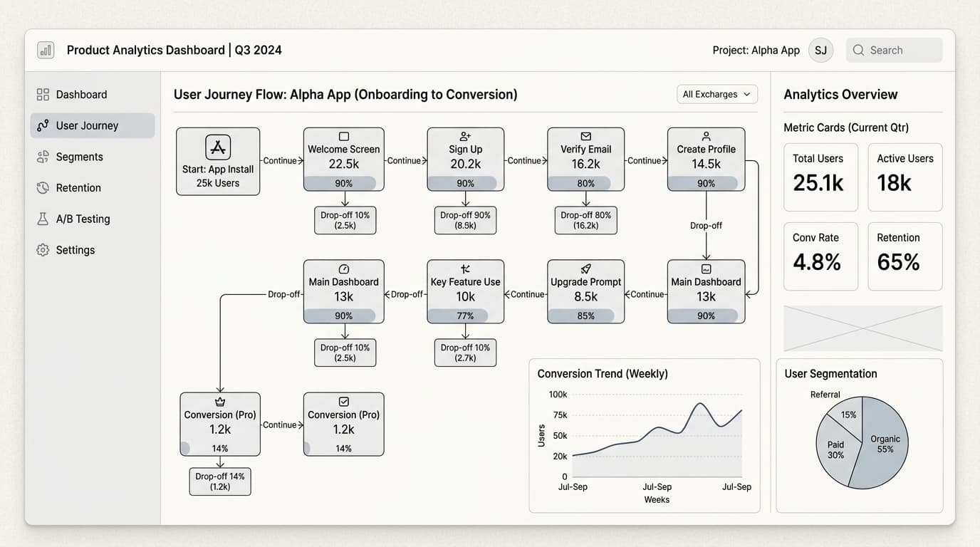The width and height of the screenshot is (980, 547).
Task: Click the Key Feature Use 77% bar
Action: (x=465, y=316)
